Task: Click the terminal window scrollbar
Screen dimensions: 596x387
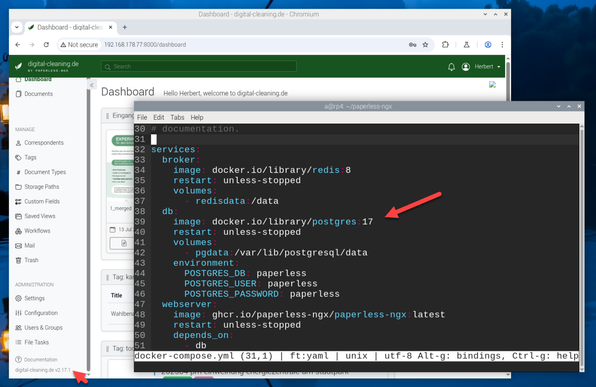Action: click(x=582, y=247)
